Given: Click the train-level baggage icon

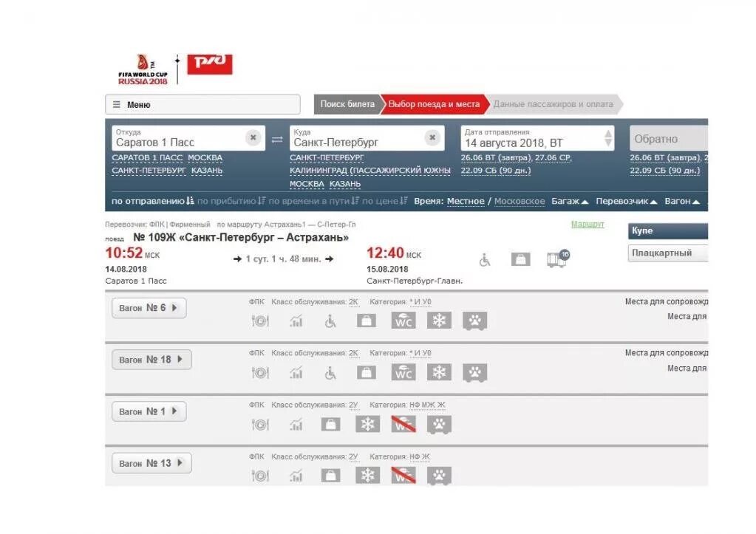Looking at the screenshot, I should [521, 259].
